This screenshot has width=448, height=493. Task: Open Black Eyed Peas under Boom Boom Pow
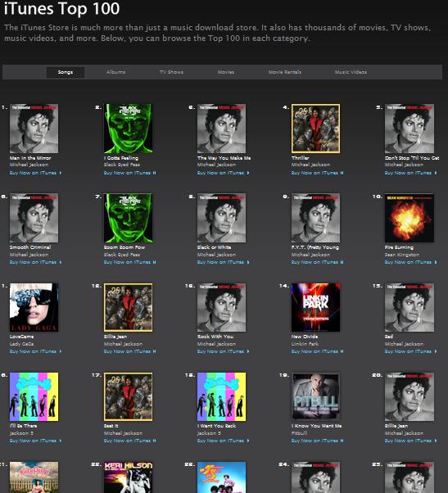point(122,255)
